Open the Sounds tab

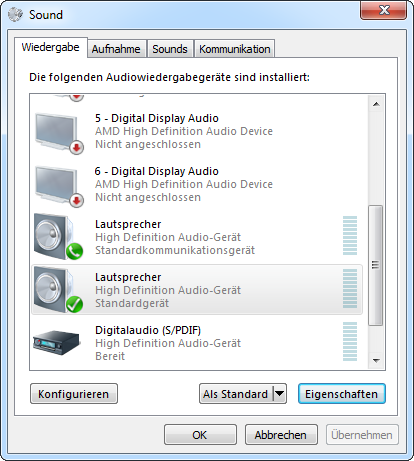(x=170, y=49)
